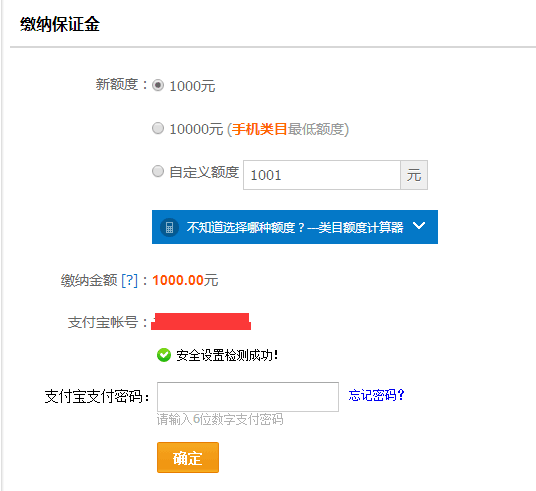Choose the 10000元 quota radio button
The image size is (536, 491).
click(158, 129)
